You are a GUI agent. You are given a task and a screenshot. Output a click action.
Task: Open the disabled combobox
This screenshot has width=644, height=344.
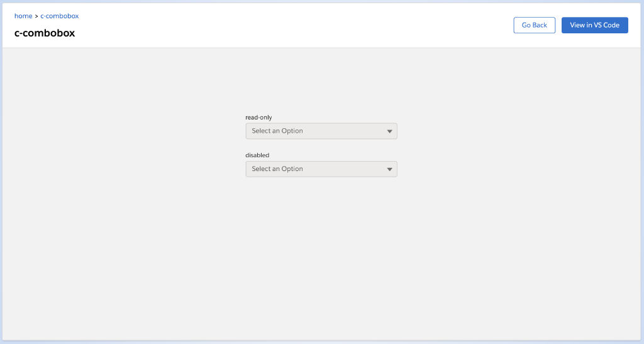coord(321,169)
